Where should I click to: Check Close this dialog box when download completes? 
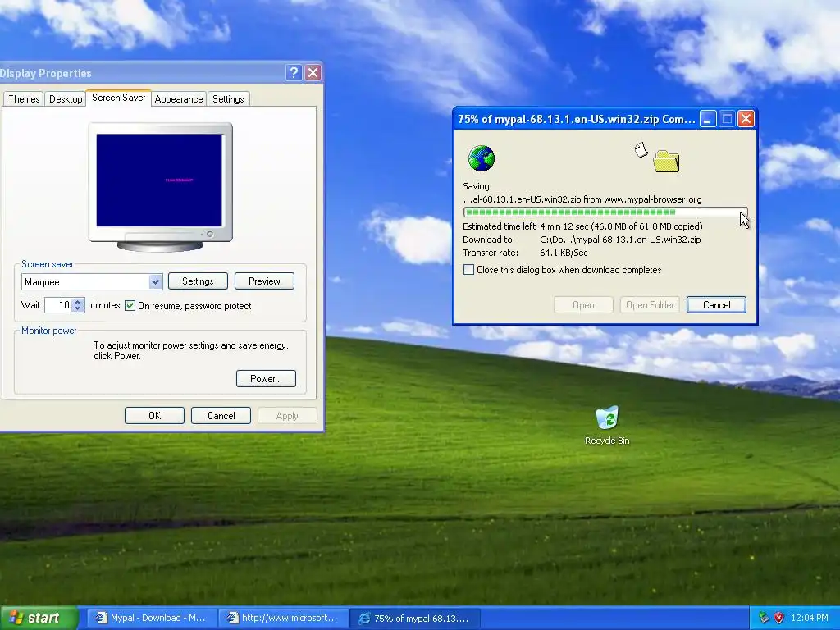468,269
